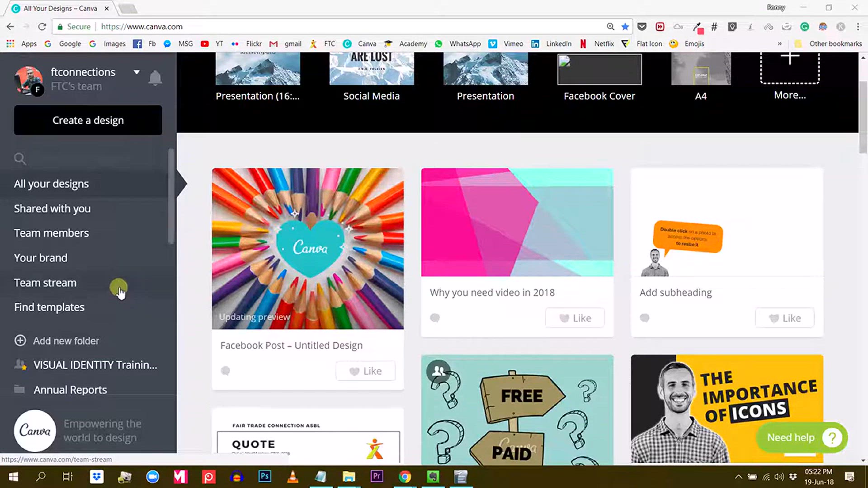Open the Netflix bookmark

597,44
